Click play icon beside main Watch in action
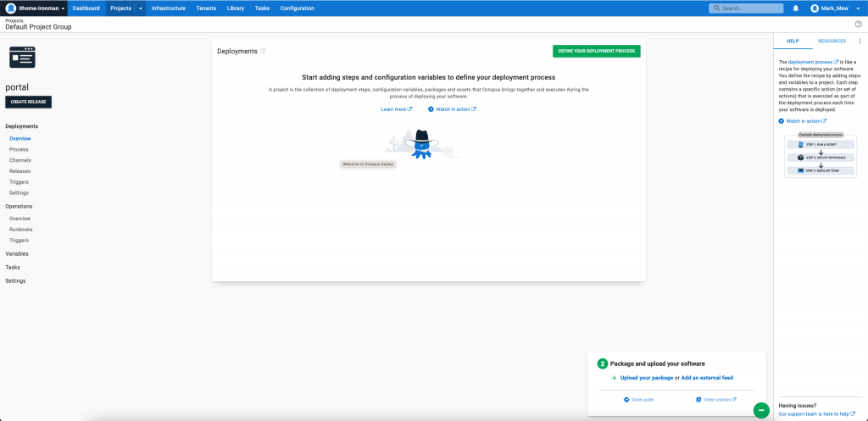The image size is (868, 421). [431, 109]
